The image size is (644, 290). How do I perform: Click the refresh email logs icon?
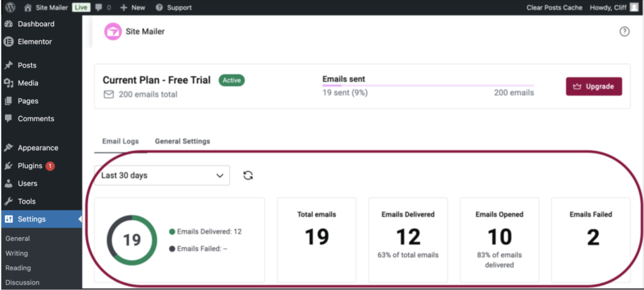pos(248,176)
